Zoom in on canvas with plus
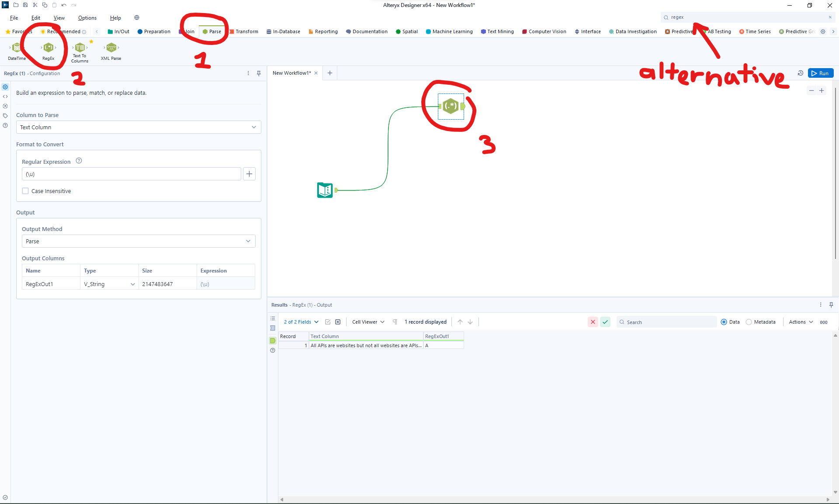 [822, 90]
